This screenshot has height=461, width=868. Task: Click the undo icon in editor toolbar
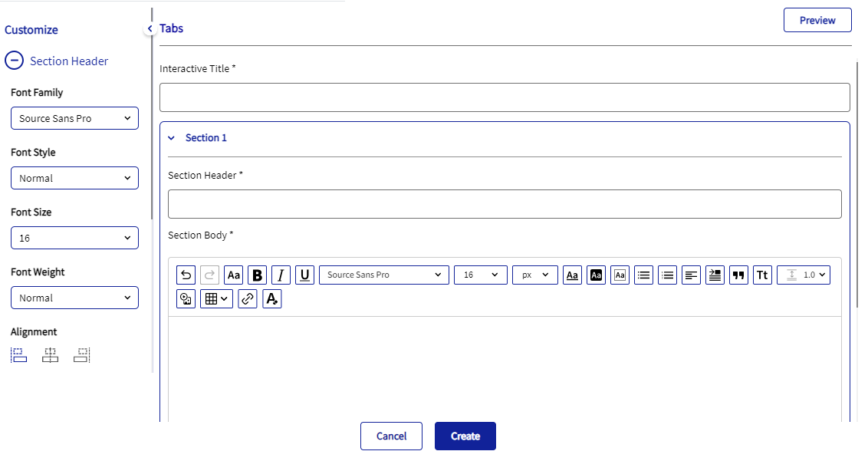click(186, 275)
